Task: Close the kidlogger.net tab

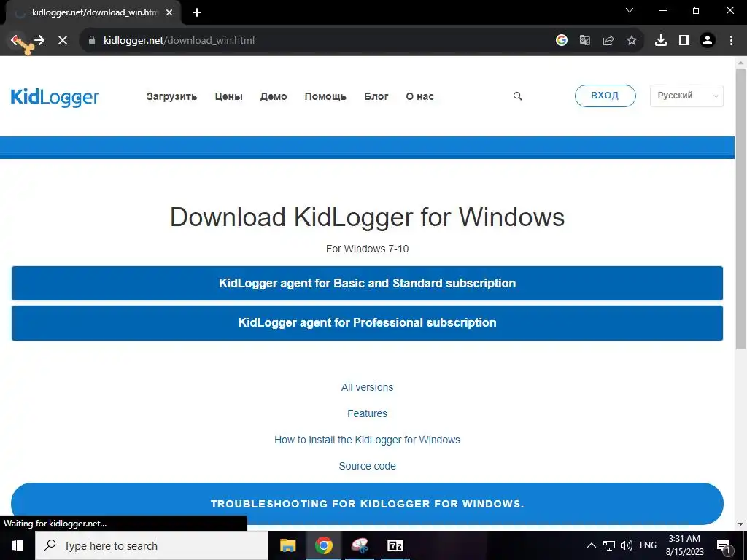Action: tap(169, 12)
